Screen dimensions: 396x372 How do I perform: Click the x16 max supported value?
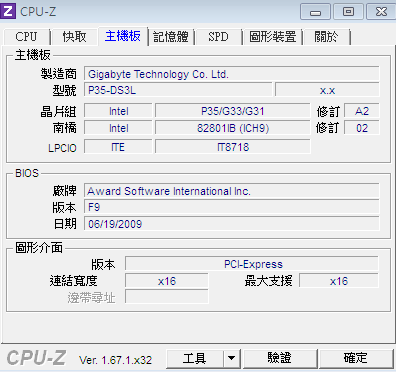pyautogui.click(x=339, y=281)
